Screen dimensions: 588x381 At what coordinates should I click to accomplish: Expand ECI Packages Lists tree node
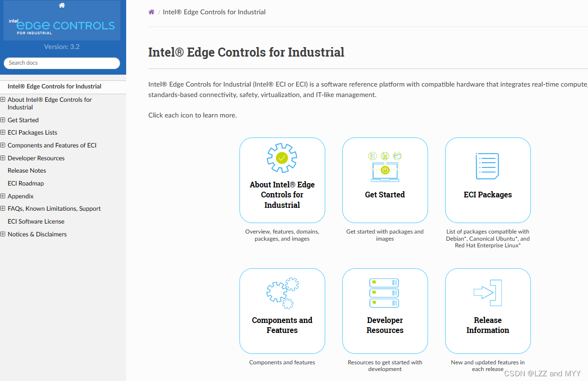pyautogui.click(x=3, y=132)
